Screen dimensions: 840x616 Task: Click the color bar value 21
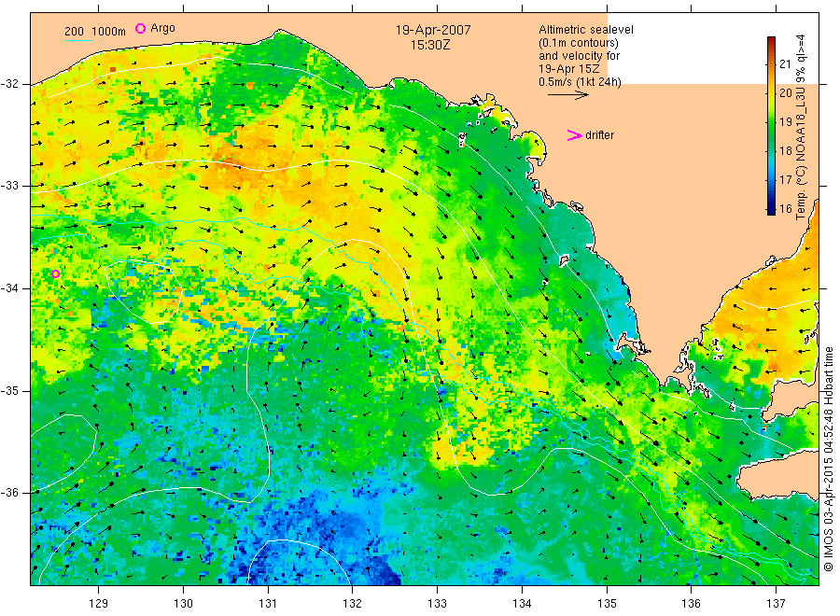785,64
